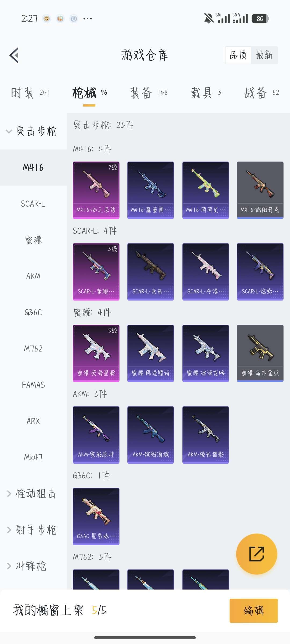Switch to the 时装 tab
Image resolution: width=290 pixels, height=644 pixels.
30,93
